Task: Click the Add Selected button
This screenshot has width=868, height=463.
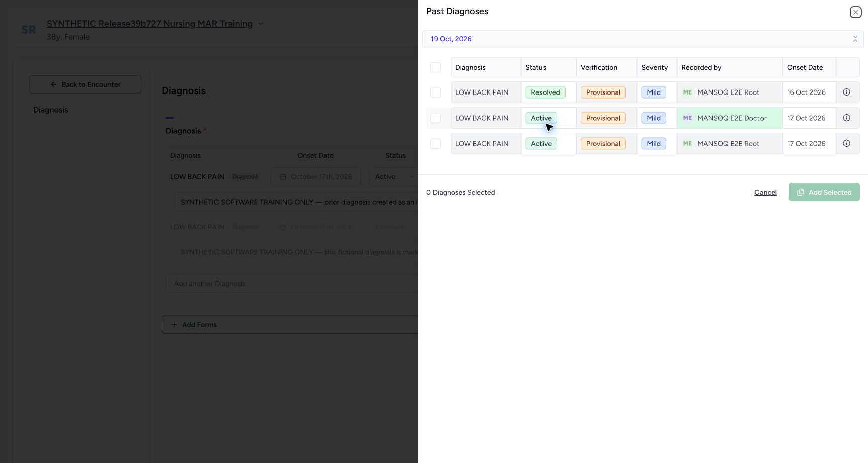Action: 824,192
